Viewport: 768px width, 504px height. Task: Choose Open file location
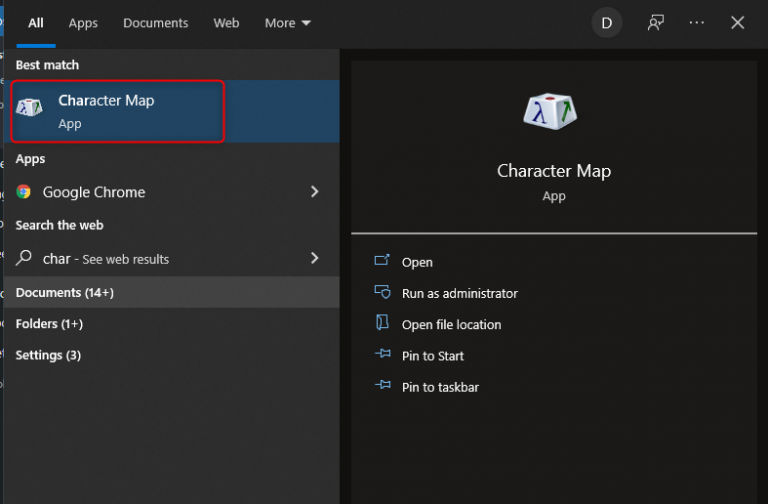(451, 324)
